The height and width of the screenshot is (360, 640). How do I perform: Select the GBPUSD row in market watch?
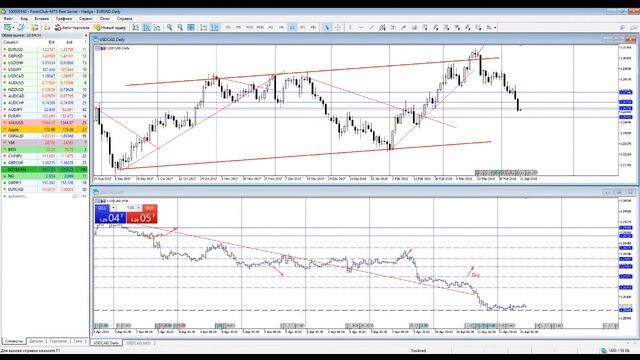click(x=44, y=56)
